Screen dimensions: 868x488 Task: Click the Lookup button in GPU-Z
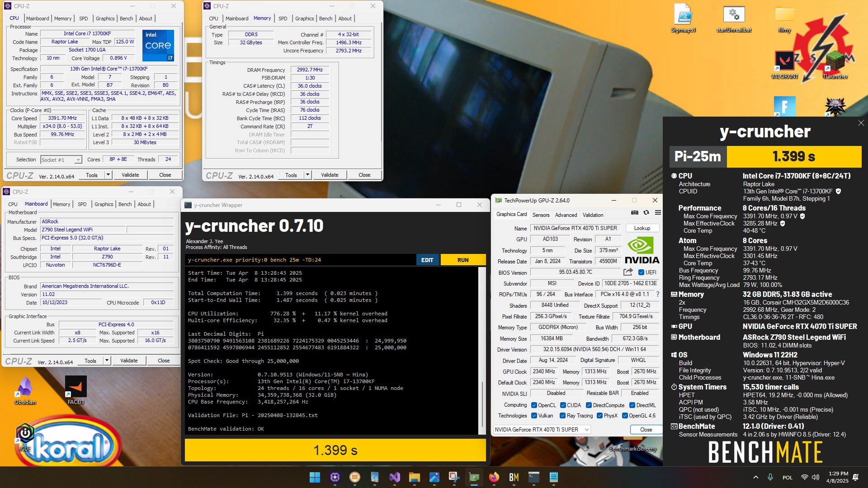click(642, 228)
